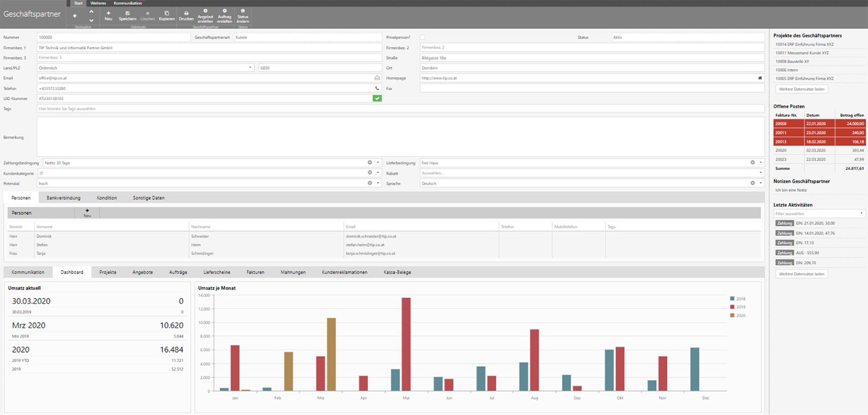Switch to the Bankverbindung tab
This screenshot has width=868, height=415.
pos(63,198)
